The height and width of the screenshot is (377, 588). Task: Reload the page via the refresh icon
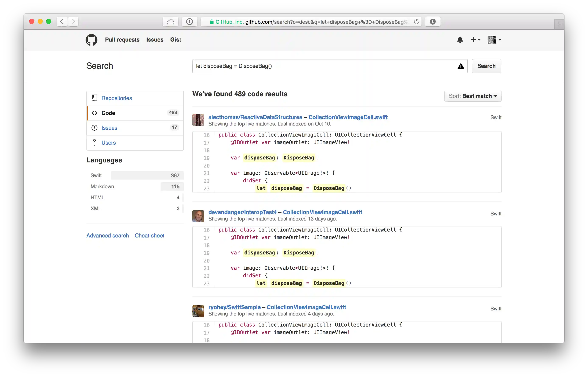pyautogui.click(x=416, y=22)
